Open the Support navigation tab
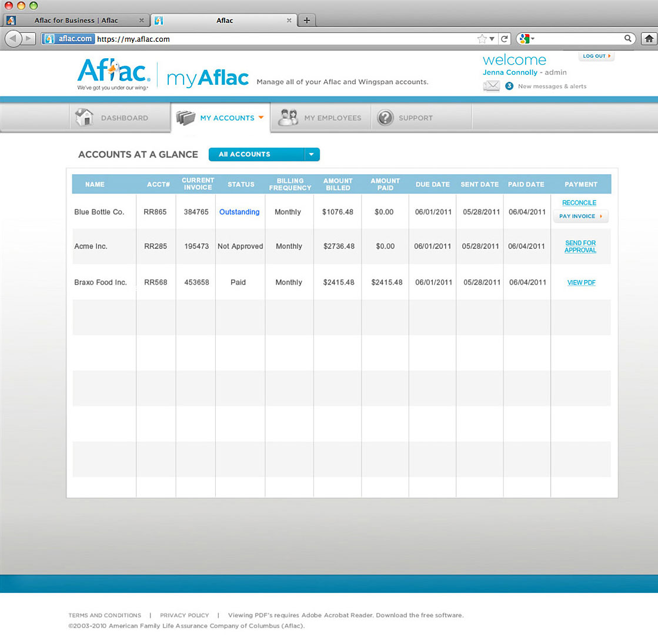 pos(422,118)
